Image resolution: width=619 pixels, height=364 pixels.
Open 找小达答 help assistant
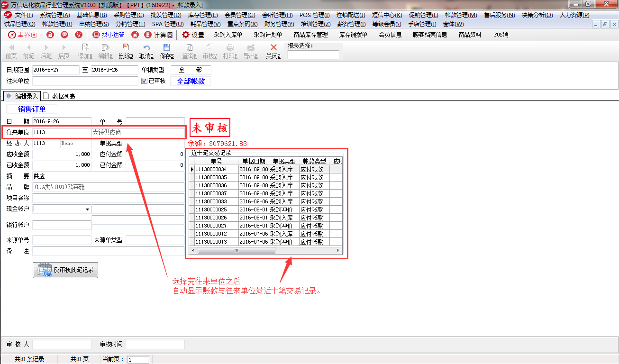[x=108, y=35]
